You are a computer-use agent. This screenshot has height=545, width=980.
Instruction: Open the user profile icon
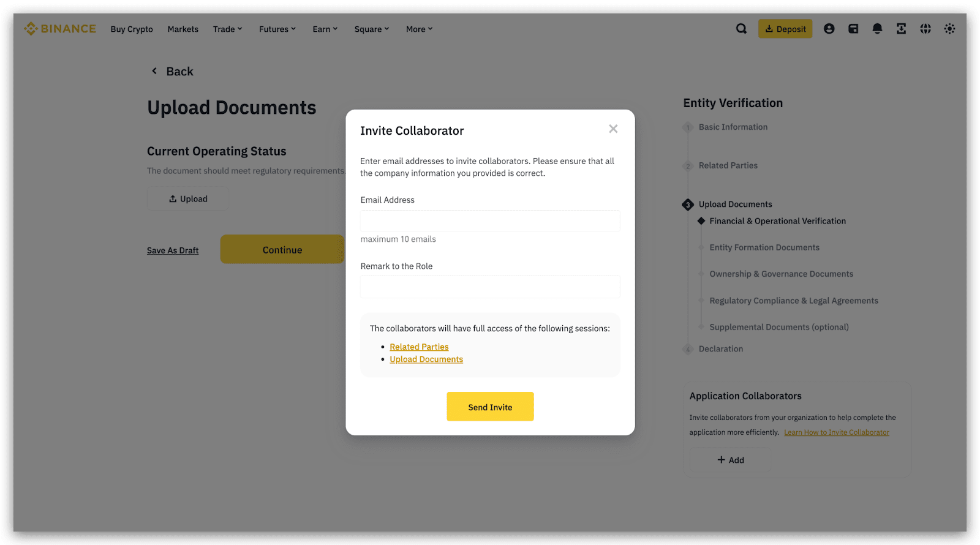(829, 29)
